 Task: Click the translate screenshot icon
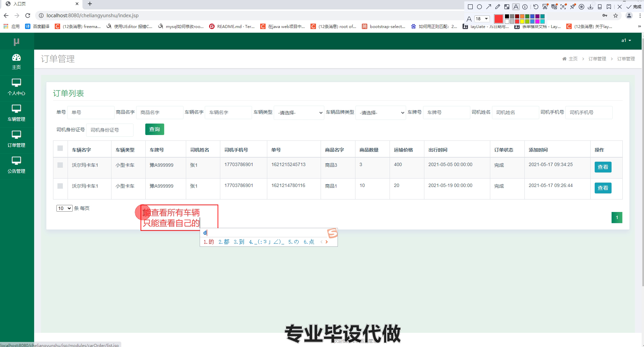(x=554, y=7)
